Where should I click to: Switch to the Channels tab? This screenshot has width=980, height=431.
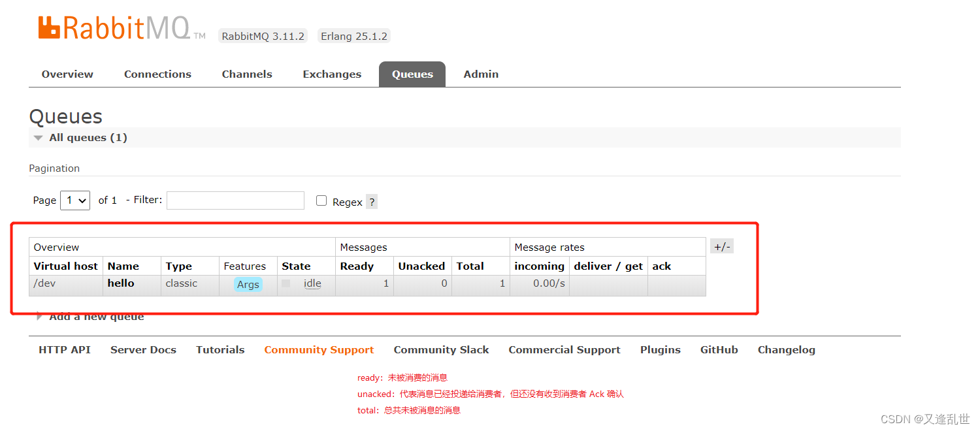[246, 74]
